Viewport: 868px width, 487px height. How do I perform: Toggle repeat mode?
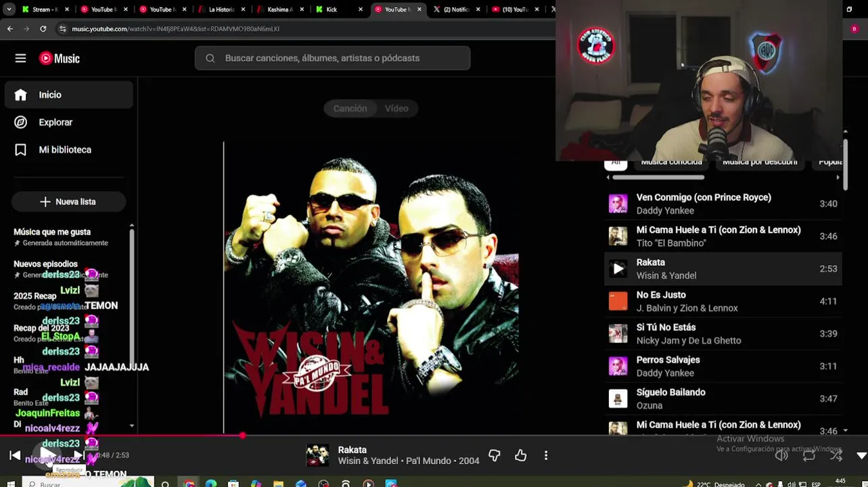pyautogui.click(x=809, y=456)
